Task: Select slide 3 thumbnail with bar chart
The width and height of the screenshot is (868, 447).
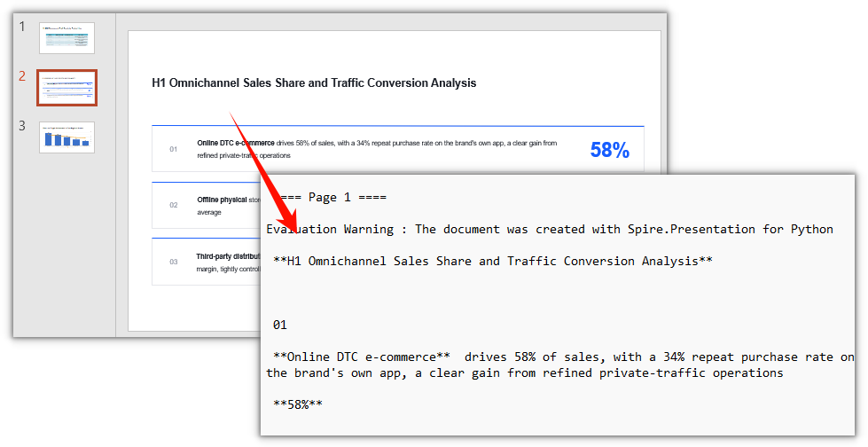Action: 67,137
